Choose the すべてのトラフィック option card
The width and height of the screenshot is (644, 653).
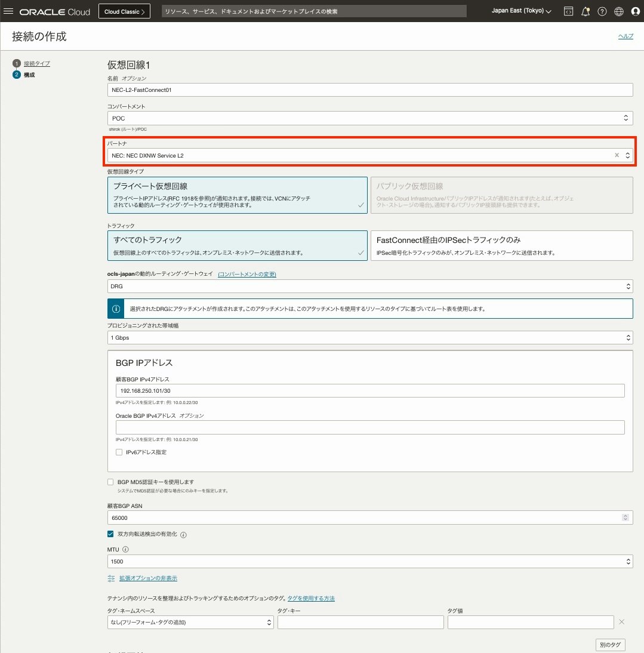point(238,246)
